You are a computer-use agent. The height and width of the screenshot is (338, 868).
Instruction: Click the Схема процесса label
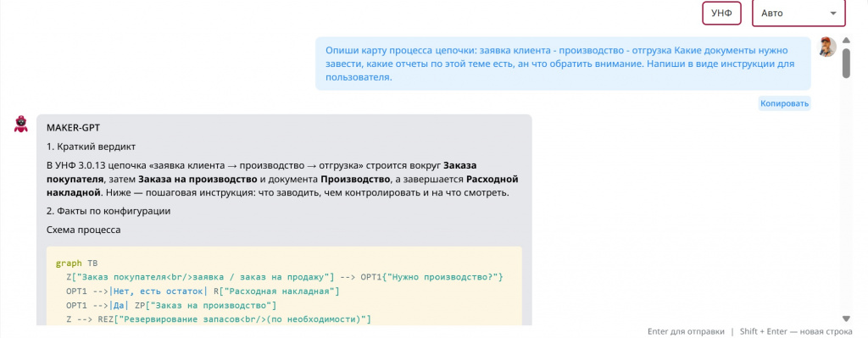click(84, 230)
